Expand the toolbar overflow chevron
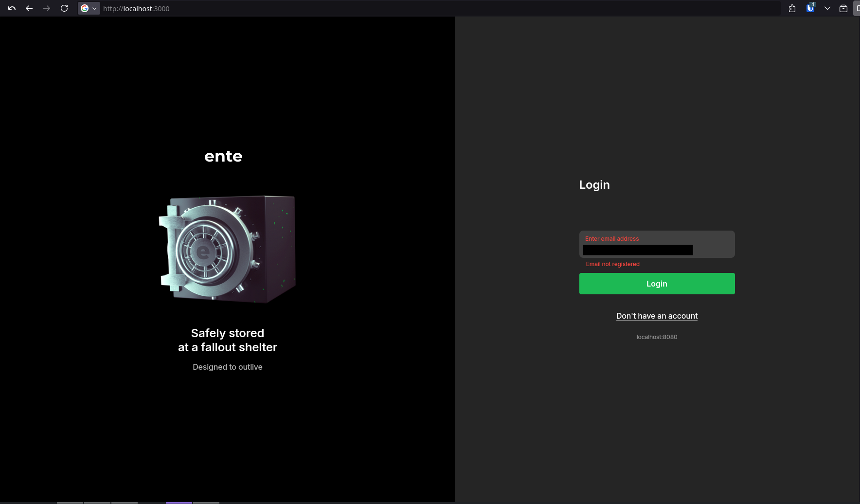Viewport: 860px width, 504px height. point(827,8)
